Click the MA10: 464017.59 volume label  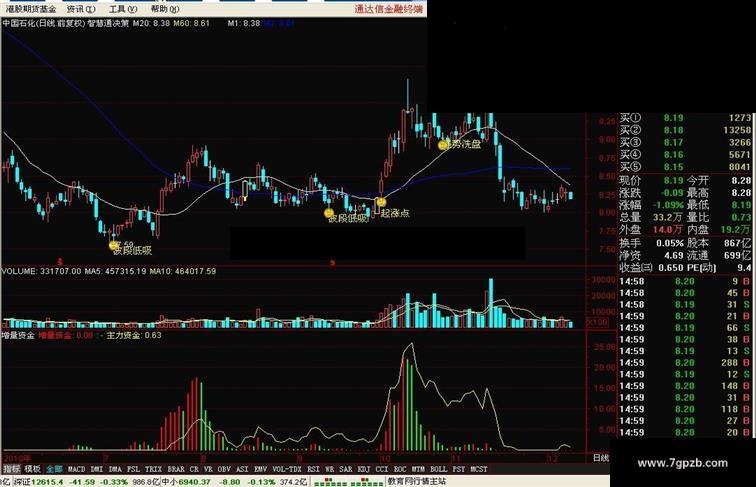coord(183,271)
